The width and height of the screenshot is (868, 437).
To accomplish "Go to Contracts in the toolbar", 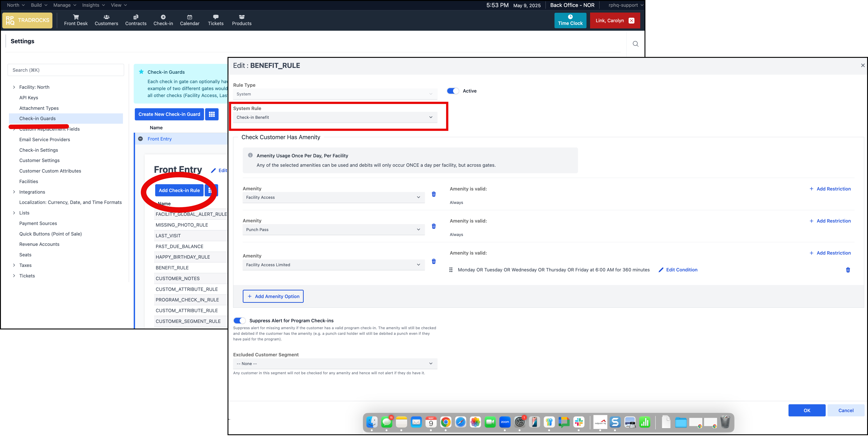I will click(x=136, y=20).
